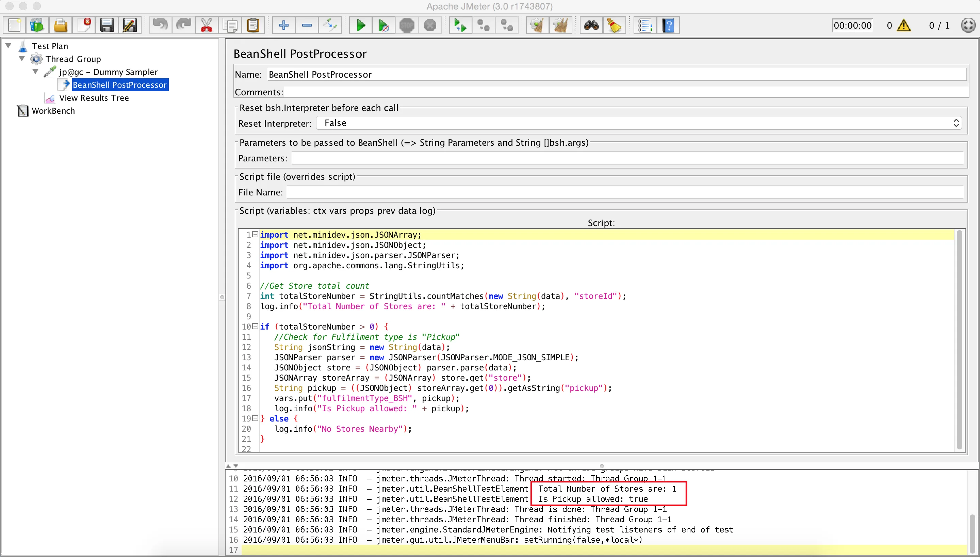Screen dimensions: 980x557
Task: Collapse the Test Plan tree node
Action: (9, 46)
